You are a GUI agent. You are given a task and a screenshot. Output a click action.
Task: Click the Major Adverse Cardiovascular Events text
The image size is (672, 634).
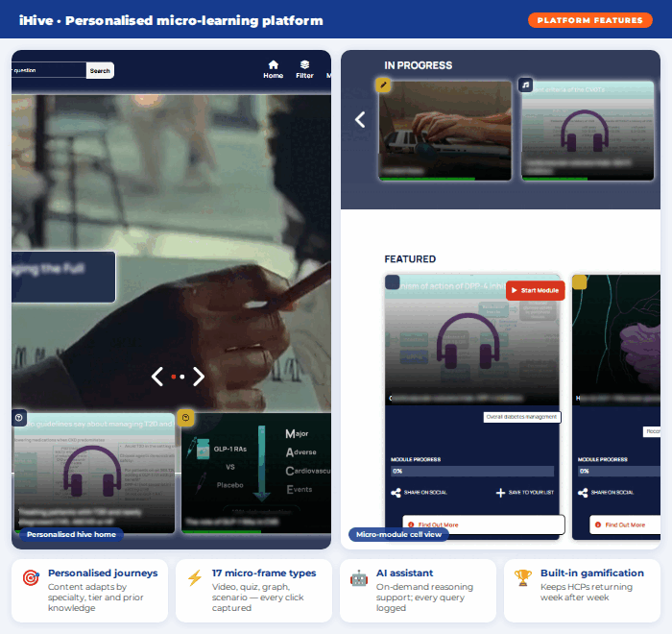tap(308, 461)
